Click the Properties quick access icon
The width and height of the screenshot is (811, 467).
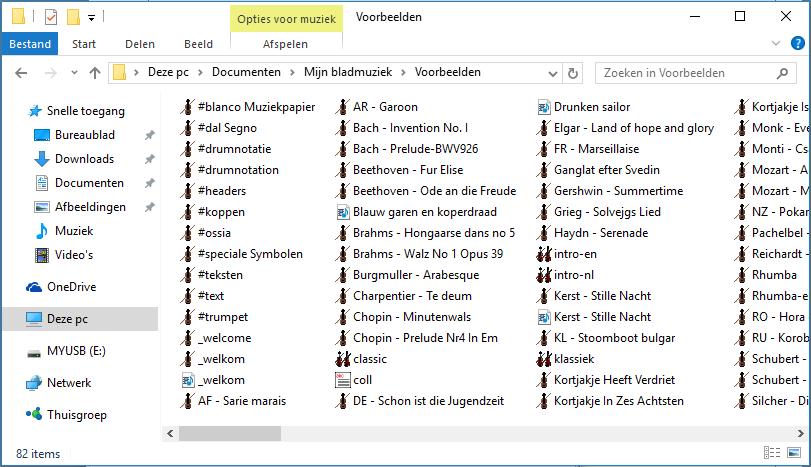tap(51, 17)
